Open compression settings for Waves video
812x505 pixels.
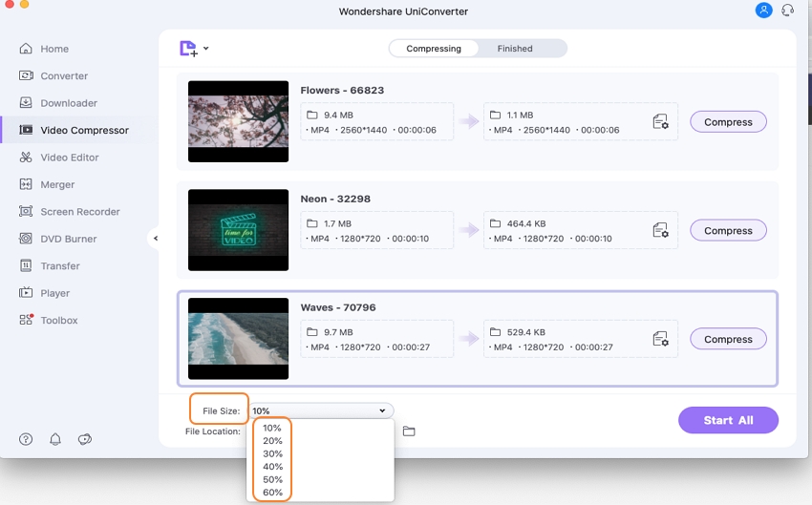coord(660,339)
